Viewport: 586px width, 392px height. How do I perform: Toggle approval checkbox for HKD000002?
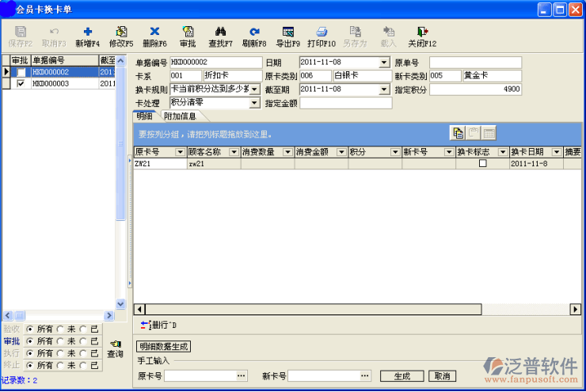pos(21,72)
